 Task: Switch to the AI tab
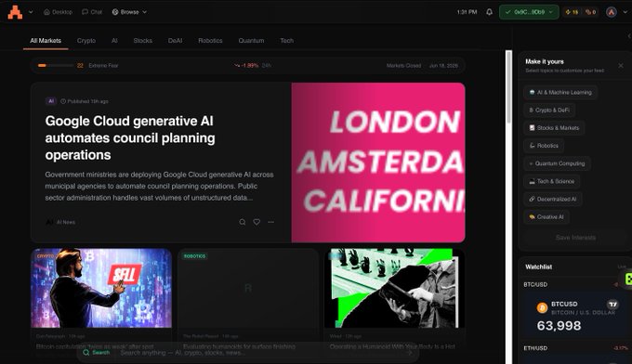point(114,41)
